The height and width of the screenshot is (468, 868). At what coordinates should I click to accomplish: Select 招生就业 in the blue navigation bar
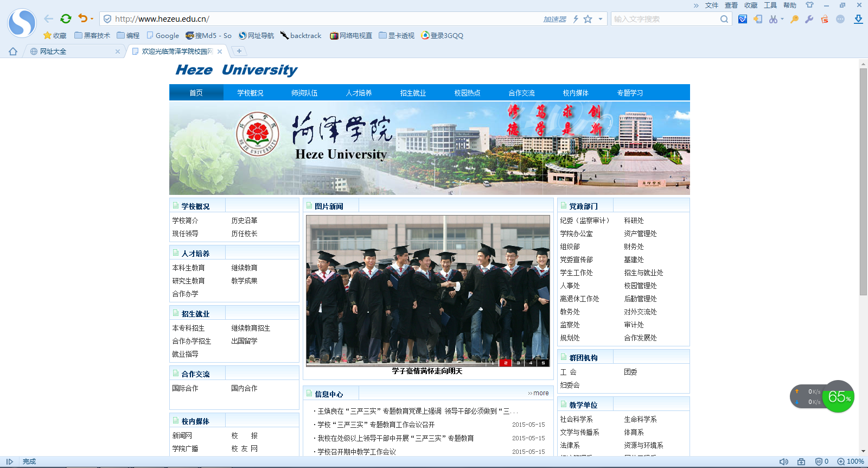413,93
